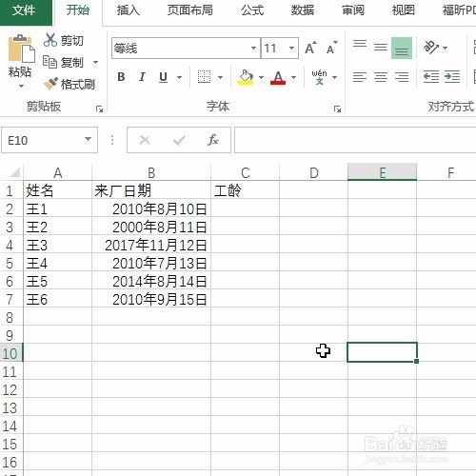Image resolution: width=476 pixels, height=476 pixels.
Task: Open font name dropdown showing 等线
Action: (253, 49)
